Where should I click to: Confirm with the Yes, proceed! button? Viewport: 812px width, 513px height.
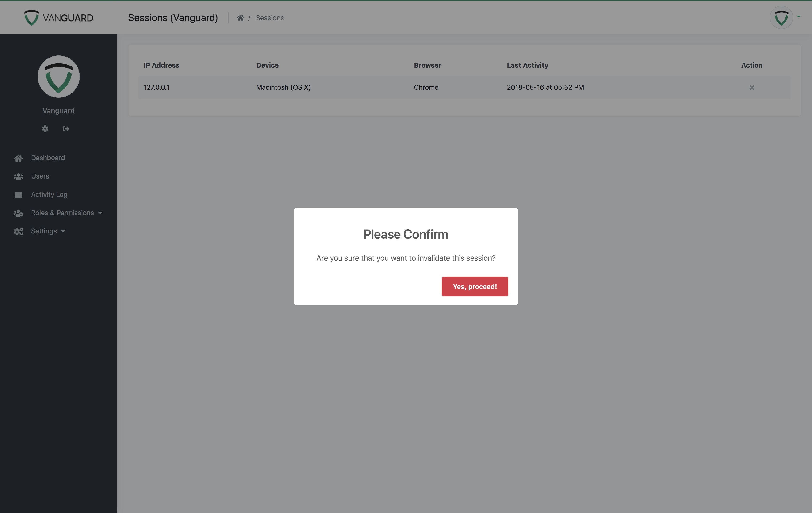click(475, 287)
